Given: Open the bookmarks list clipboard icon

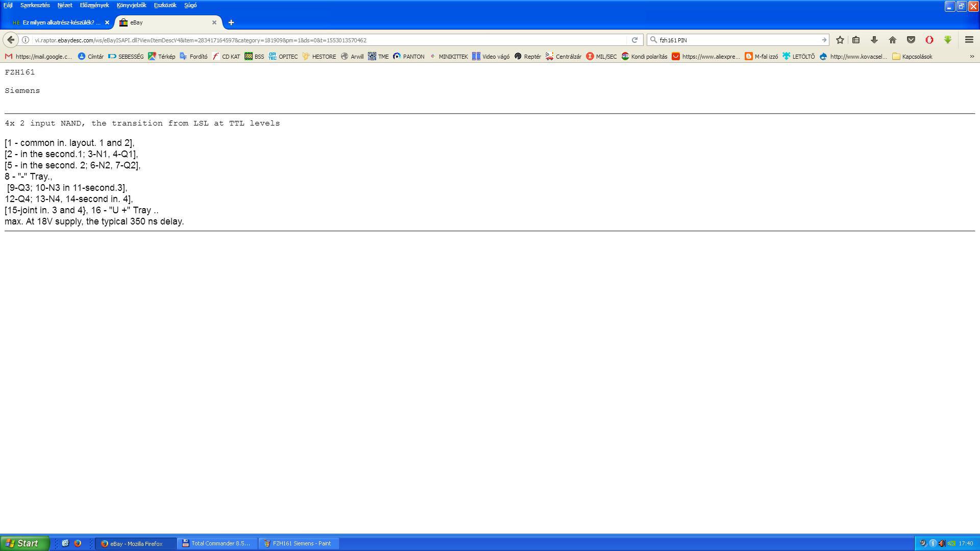Looking at the screenshot, I should click(x=856, y=40).
